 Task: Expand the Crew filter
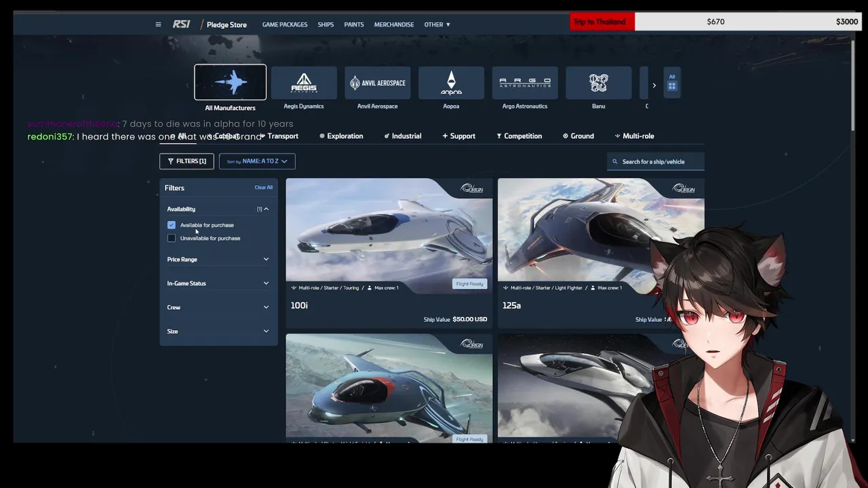[218, 307]
